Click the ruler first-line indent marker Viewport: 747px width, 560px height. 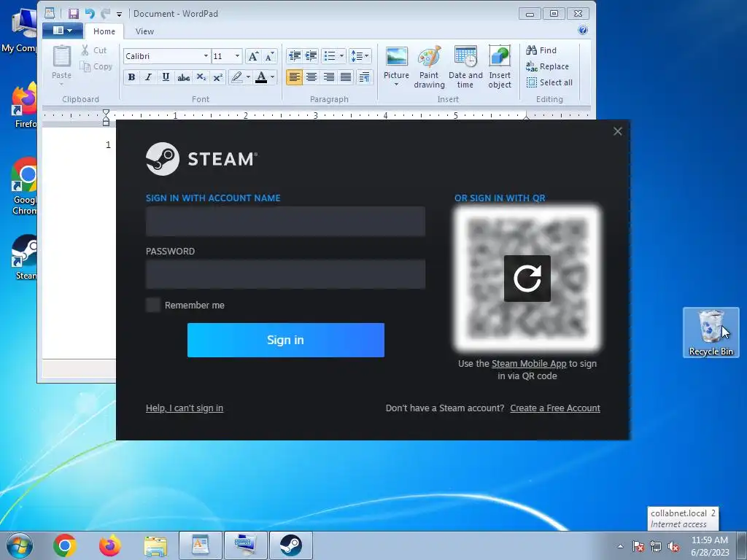pos(107,113)
